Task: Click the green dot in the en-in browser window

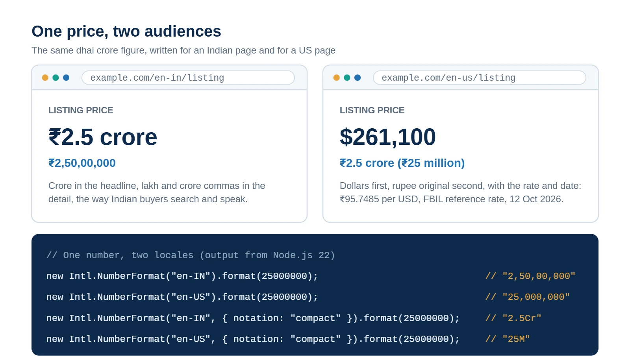Action: (x=56, y=78)
